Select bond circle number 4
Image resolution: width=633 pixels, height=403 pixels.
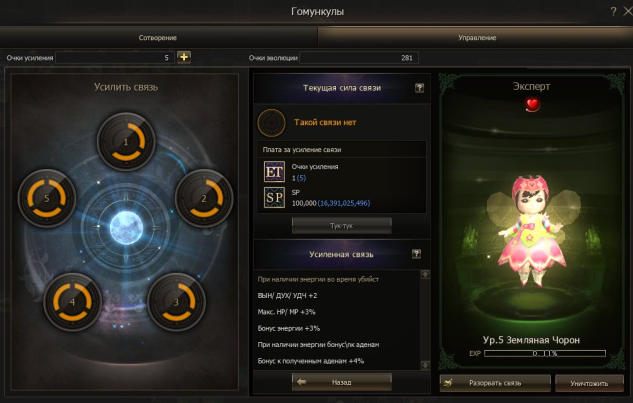tap(72, 302)
